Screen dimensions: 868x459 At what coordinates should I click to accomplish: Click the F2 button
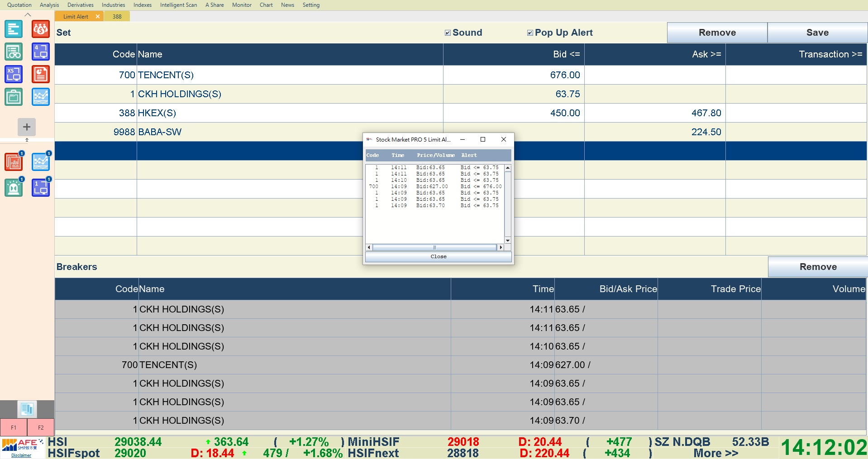[41, 427]
